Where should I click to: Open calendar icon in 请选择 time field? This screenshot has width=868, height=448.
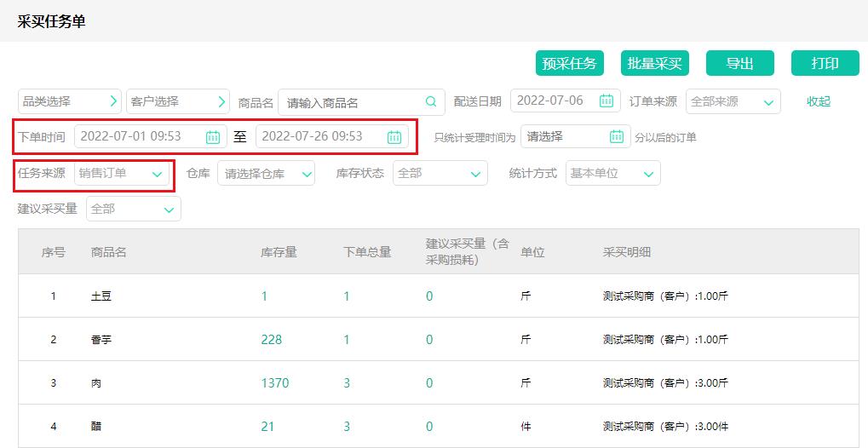tap(617, 136)
